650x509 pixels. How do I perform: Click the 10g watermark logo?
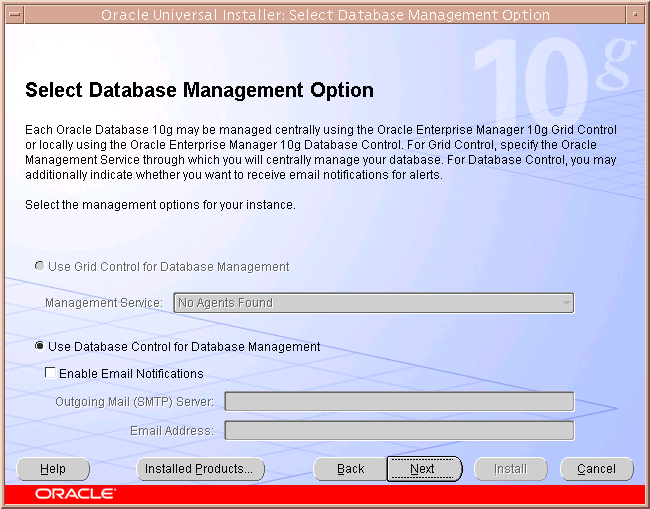point(553,84)
